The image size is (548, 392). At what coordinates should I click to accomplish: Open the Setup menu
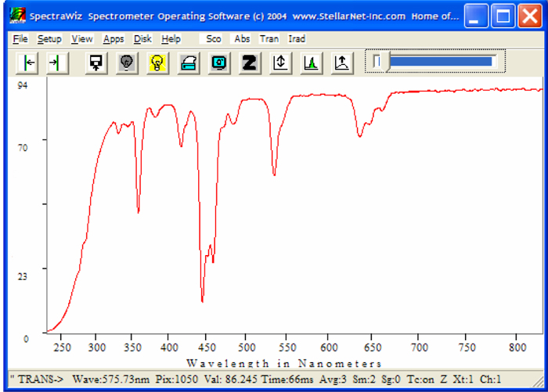pos(49,39)
